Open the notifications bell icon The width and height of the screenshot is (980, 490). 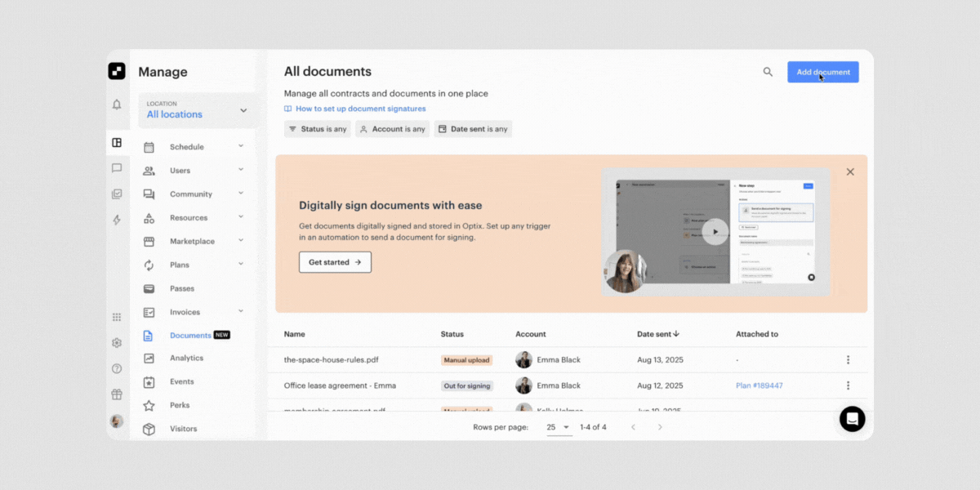117,105
